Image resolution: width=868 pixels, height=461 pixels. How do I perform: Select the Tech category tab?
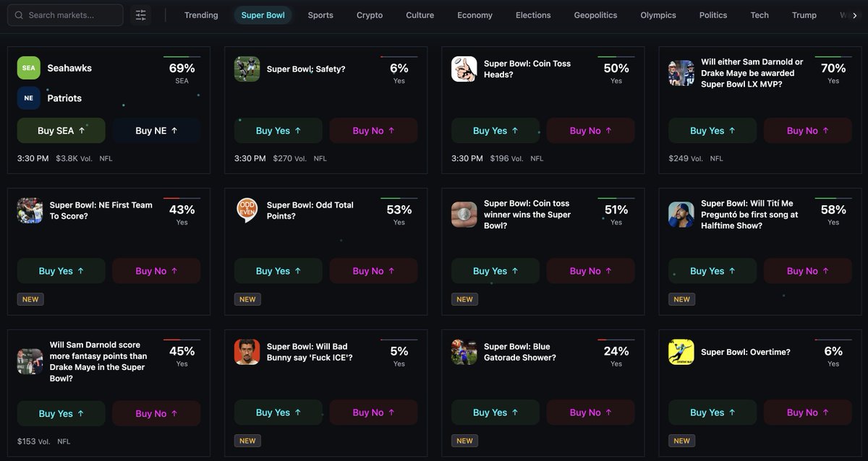(x=759, y=14)
